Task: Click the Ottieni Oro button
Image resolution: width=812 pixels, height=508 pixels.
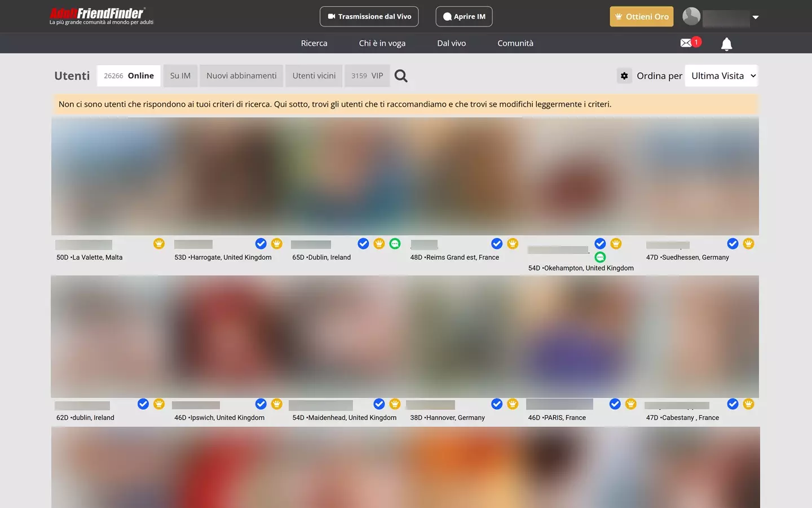Action: (x=642, y=16)
